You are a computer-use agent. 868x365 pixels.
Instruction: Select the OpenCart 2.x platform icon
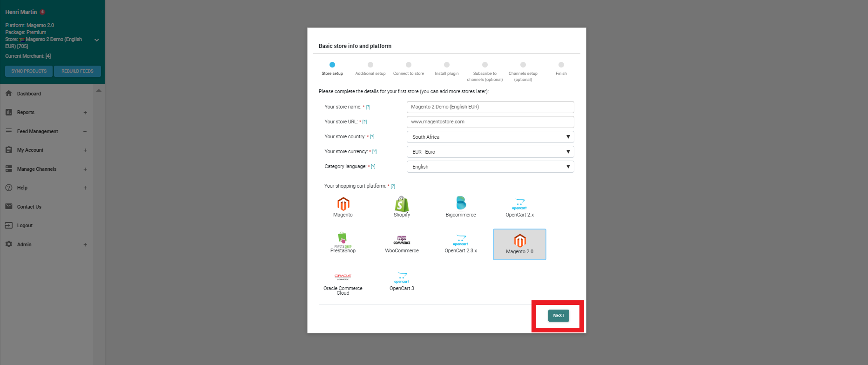click(x=519, y=204)
